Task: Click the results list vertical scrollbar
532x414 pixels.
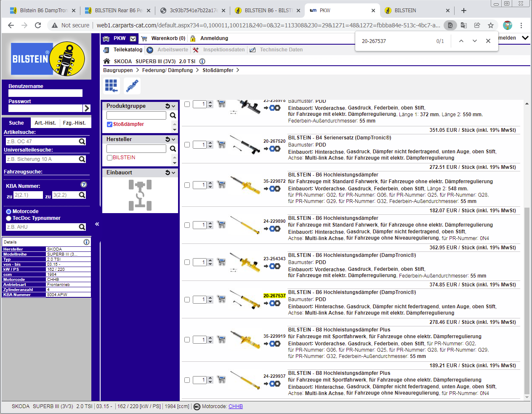Action: (x=527, y=295)
